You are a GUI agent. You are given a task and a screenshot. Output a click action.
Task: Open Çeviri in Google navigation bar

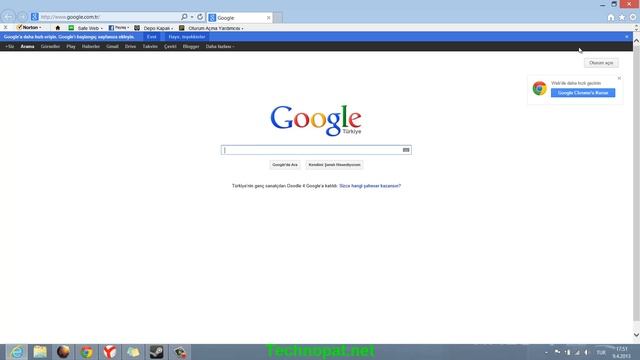point(170,47)
